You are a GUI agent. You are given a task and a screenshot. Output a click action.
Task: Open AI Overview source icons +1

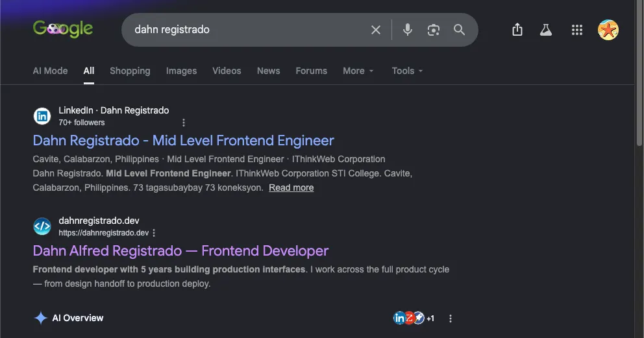click(x=414, y=318)
